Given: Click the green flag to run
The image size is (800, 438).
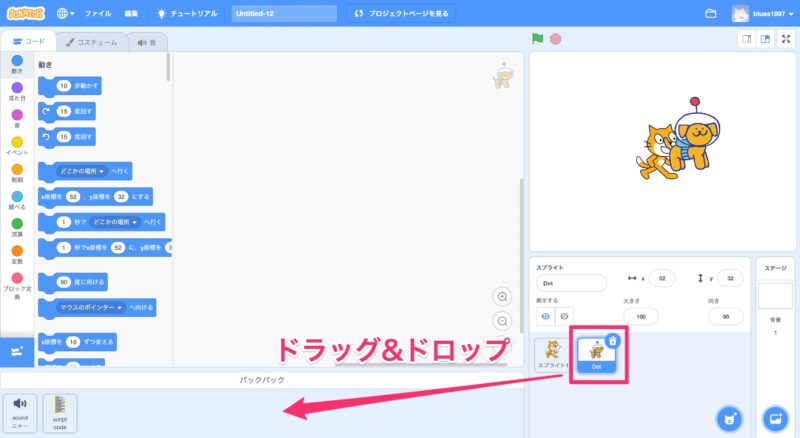Looking at the screenshot, I should [538, 40].
